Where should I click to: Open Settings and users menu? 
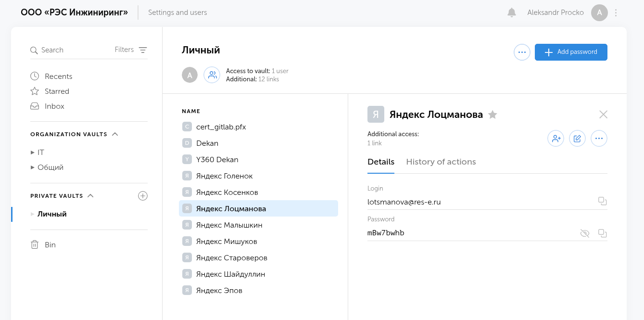coord(177,13)
